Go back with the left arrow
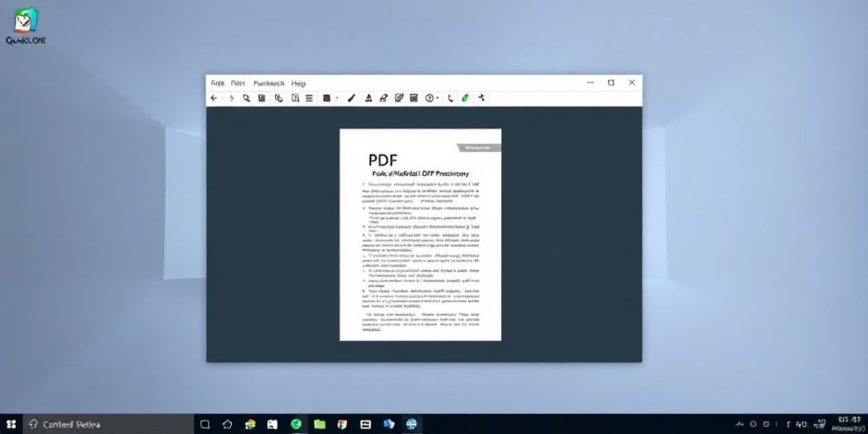 (x=213, y=98)
